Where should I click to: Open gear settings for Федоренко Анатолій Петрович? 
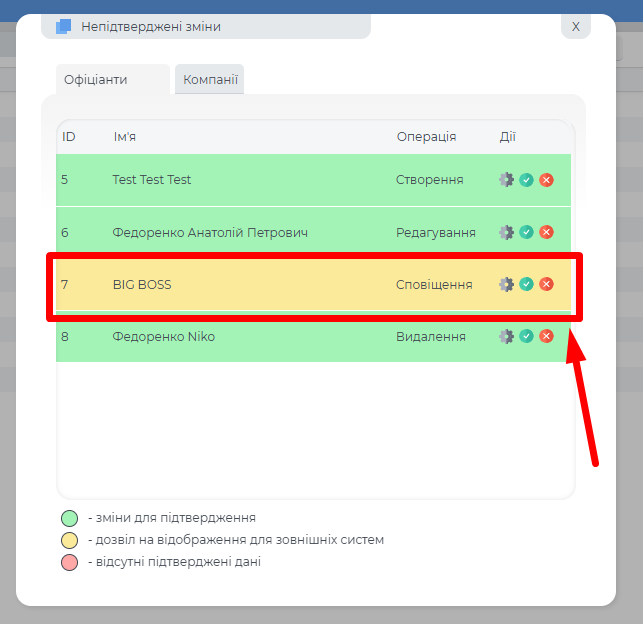coord(506,232)
